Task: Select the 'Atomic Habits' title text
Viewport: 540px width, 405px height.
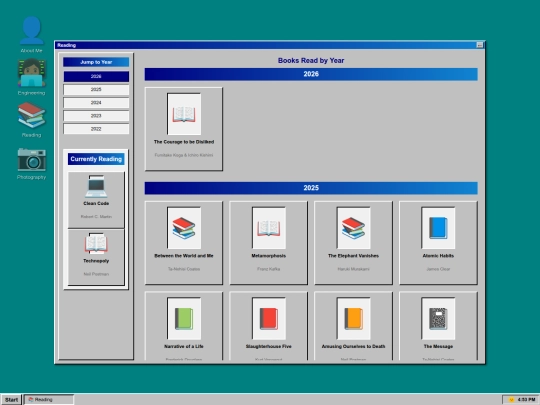Action: 438,256
